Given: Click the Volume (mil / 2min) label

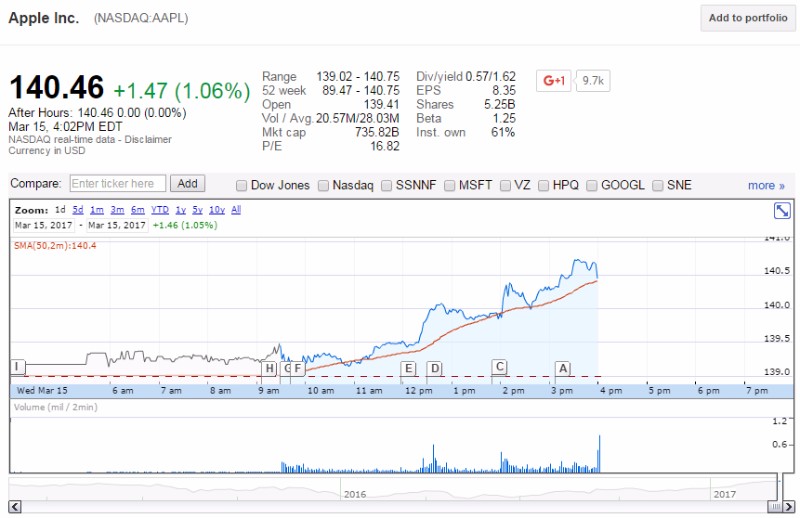Looking at the screenshot, I should (x=56, y=407).
